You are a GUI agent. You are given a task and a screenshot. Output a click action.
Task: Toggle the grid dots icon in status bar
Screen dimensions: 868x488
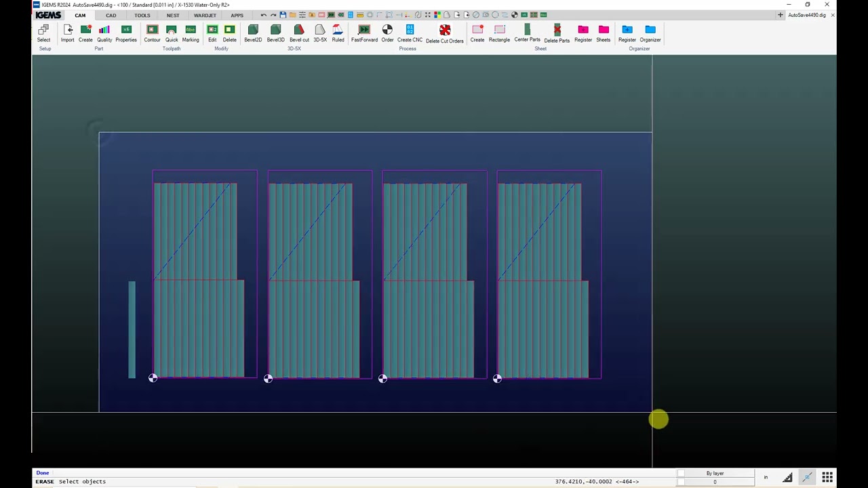pyautogui.click(x=827, y=478)
